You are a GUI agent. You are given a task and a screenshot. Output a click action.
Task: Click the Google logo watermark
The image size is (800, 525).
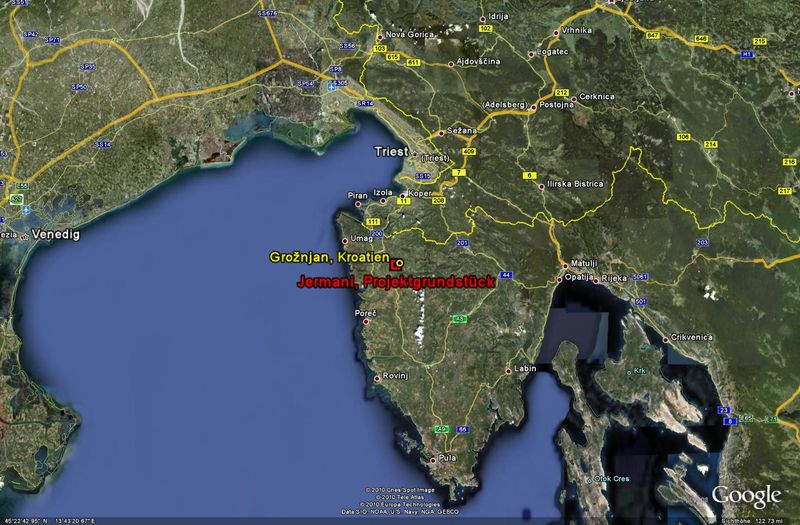[x=746, y=495]
